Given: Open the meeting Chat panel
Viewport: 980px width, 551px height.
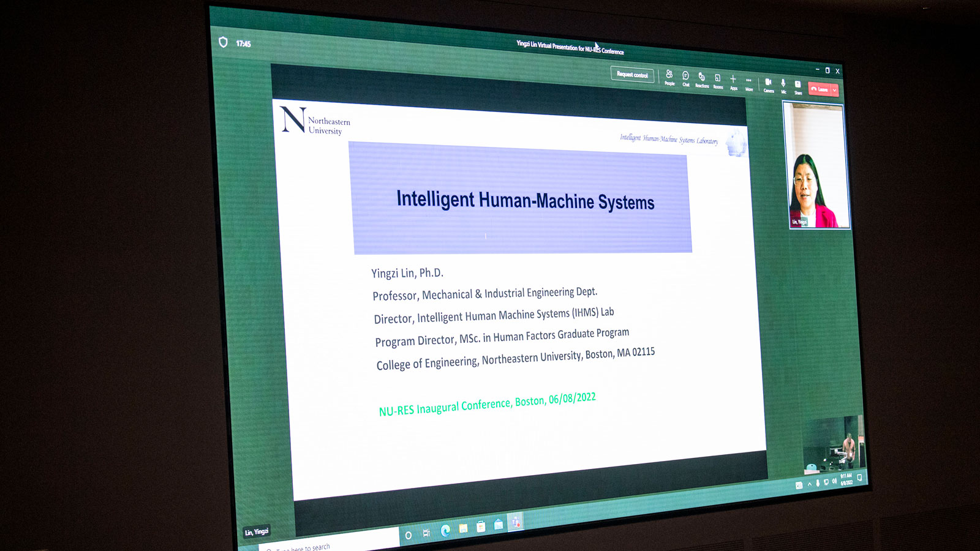Looking at the screenshot, I should 686,79.
